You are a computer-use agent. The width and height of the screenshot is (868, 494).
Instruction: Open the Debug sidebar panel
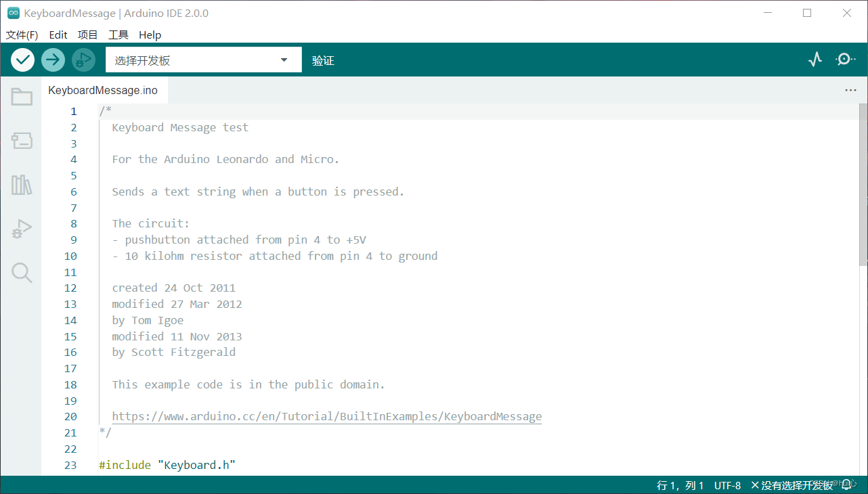(22, 229)
